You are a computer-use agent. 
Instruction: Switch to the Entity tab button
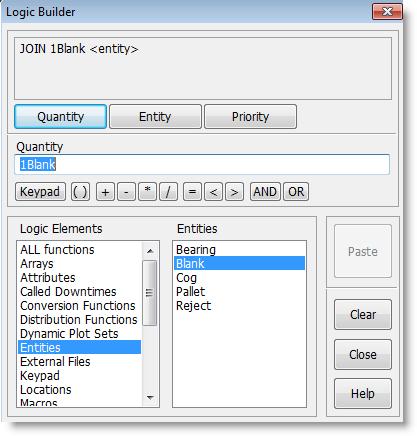coord(155,117)
